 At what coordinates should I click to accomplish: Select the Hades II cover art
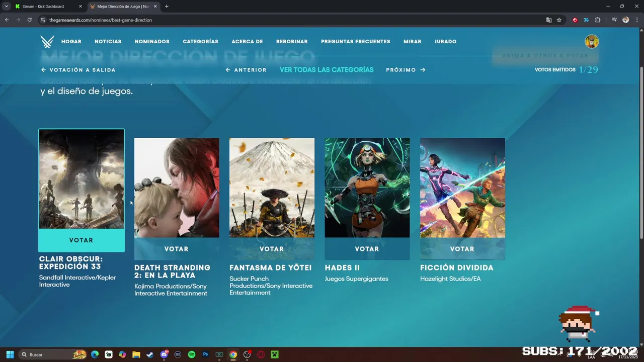pyautogui.click(x=367, y=188)
